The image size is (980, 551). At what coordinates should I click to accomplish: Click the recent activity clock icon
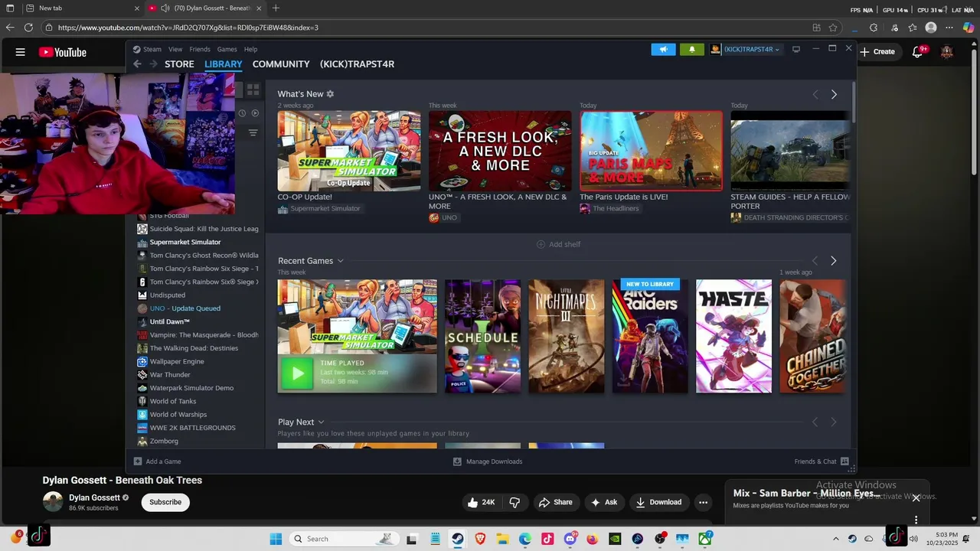coord(242,113)
